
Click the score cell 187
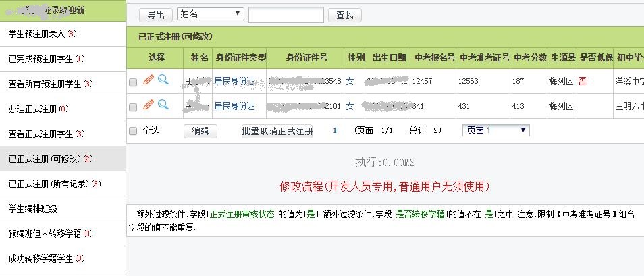click(x=518, y=82)
